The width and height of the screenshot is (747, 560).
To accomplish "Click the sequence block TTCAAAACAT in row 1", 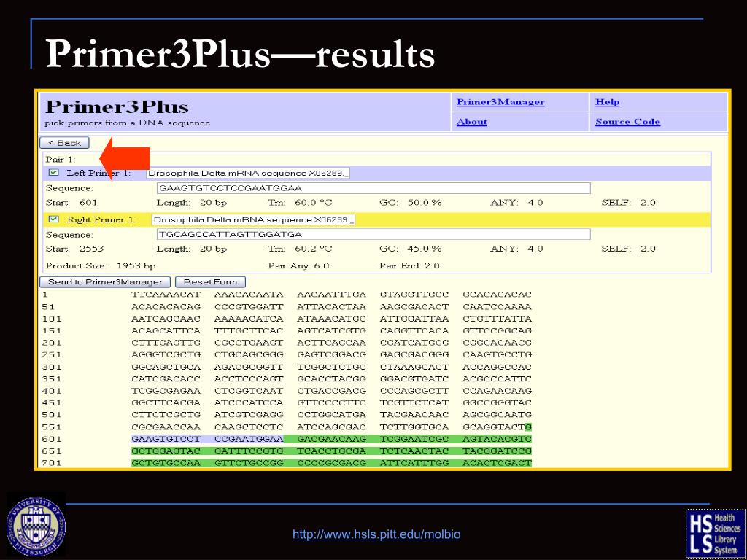I will [166, 295].
